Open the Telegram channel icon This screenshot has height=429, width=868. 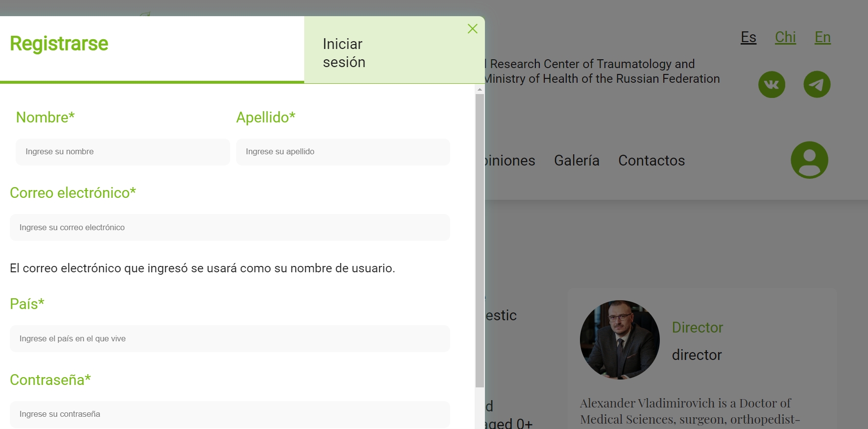click(x=817, y=85)
